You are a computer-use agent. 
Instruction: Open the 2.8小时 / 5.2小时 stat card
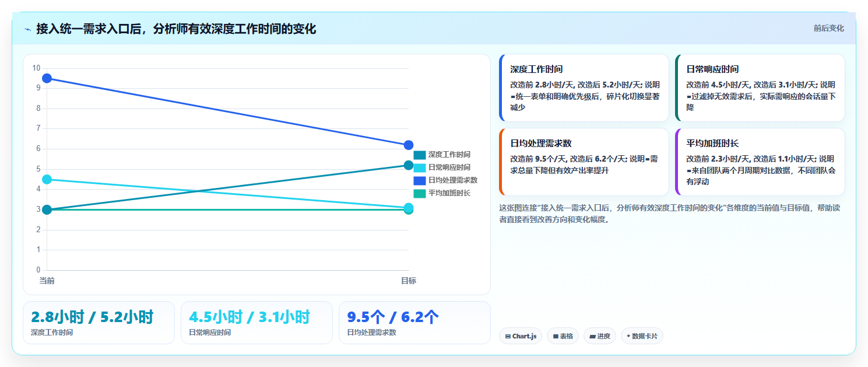pyautogui.click(x=99, y=323)
